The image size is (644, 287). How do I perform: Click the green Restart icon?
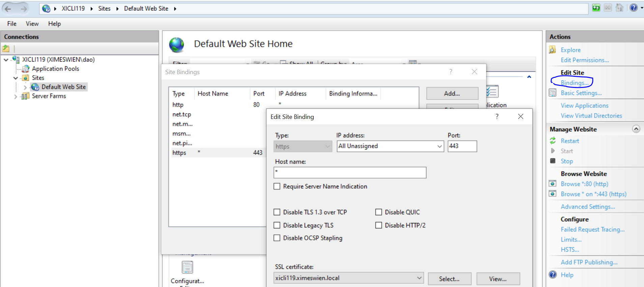tap(553, 141)
